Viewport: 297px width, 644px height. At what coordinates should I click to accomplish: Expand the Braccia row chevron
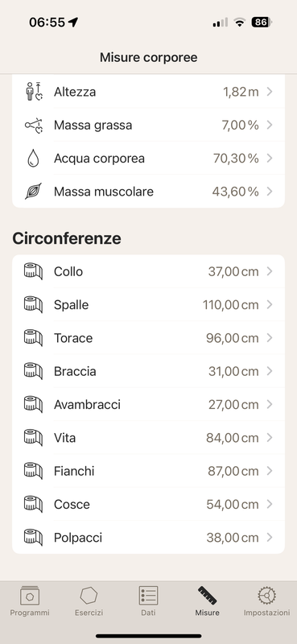tap(270, 371)
